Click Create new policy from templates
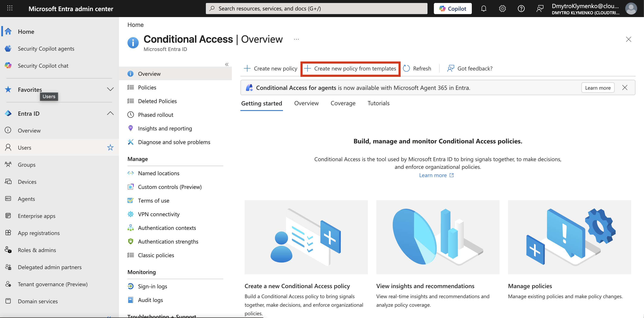 (x=350, y=68)
